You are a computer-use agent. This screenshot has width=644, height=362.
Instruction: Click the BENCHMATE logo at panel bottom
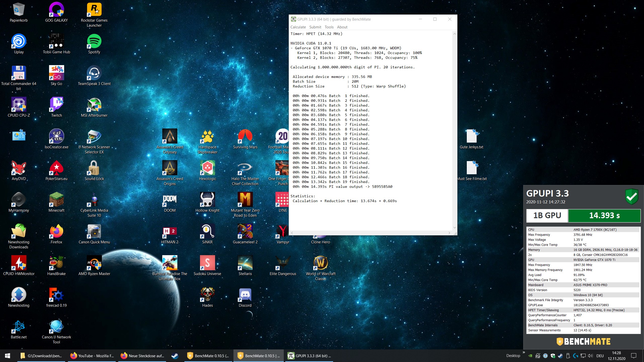click(583, 341)
